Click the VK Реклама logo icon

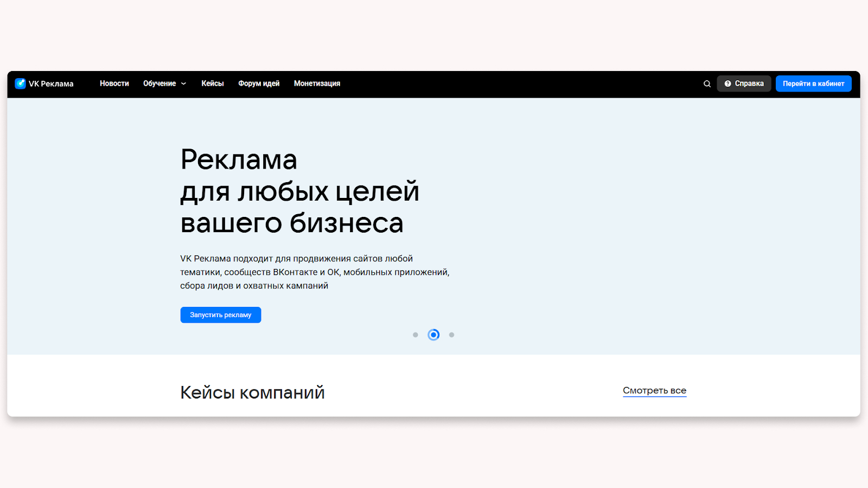(x=20, y=84)
